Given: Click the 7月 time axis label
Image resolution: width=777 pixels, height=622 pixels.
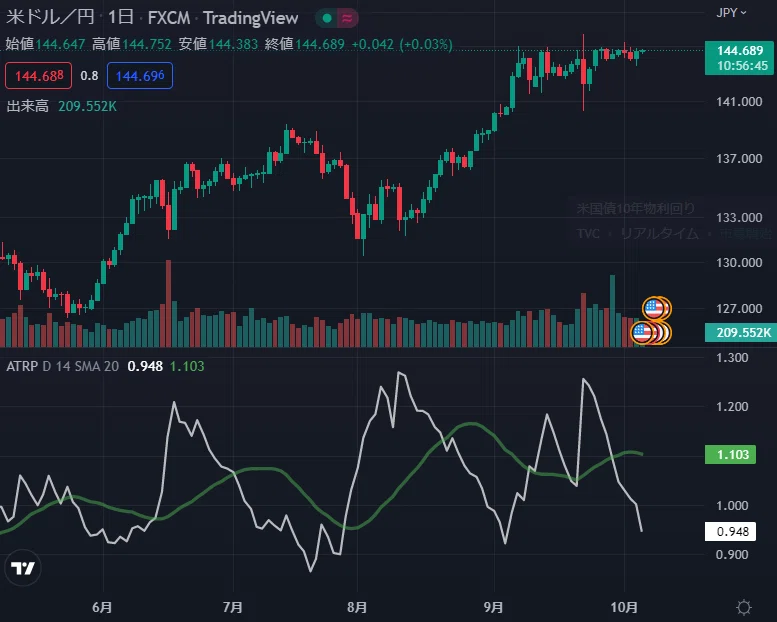Looking at the screenshot, I should (232, 607).
